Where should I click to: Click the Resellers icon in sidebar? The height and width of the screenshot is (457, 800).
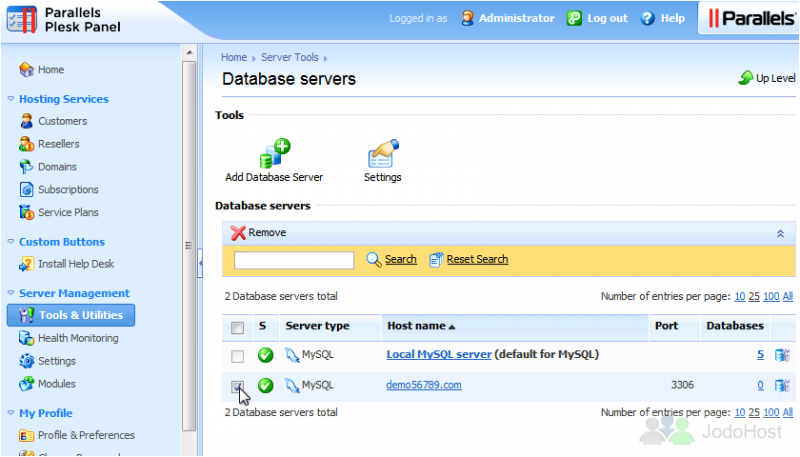point(27,144)
